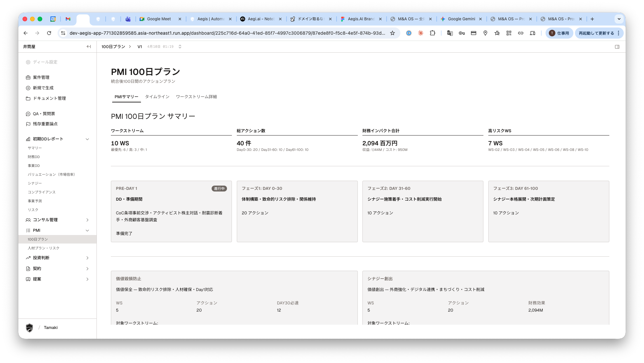Expand the コンサル管理 section
Viewport: 644px width, 363px height.
87,220
